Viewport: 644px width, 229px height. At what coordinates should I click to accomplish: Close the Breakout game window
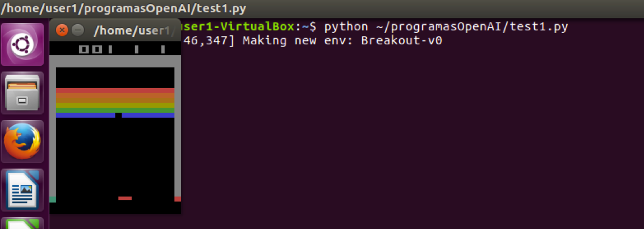click(x=62, y=30)
